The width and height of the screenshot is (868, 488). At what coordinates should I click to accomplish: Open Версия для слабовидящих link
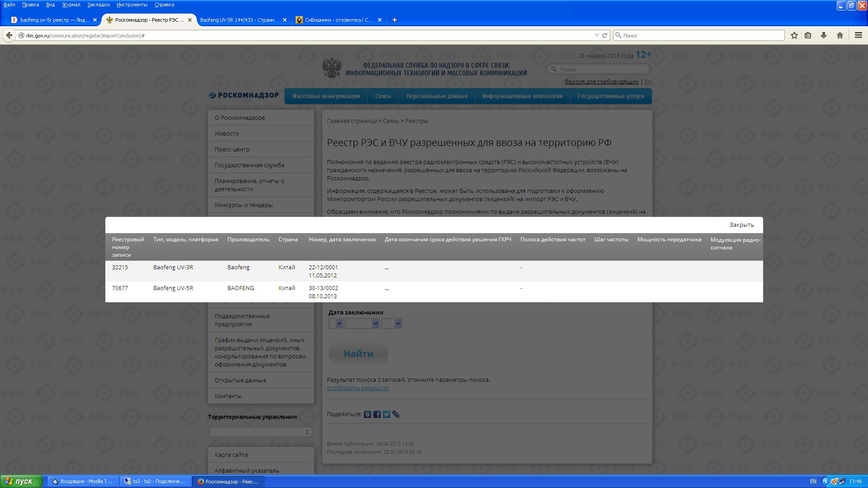[602, 81]
